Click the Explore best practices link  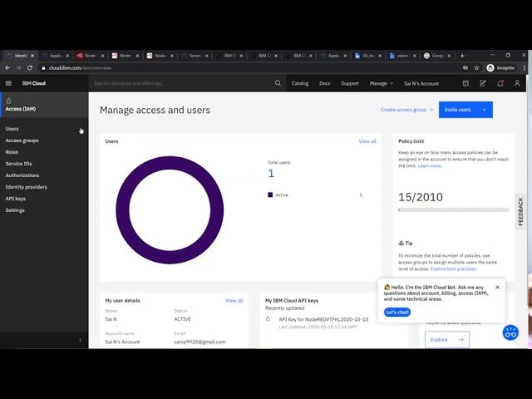(x=453, y=269)
